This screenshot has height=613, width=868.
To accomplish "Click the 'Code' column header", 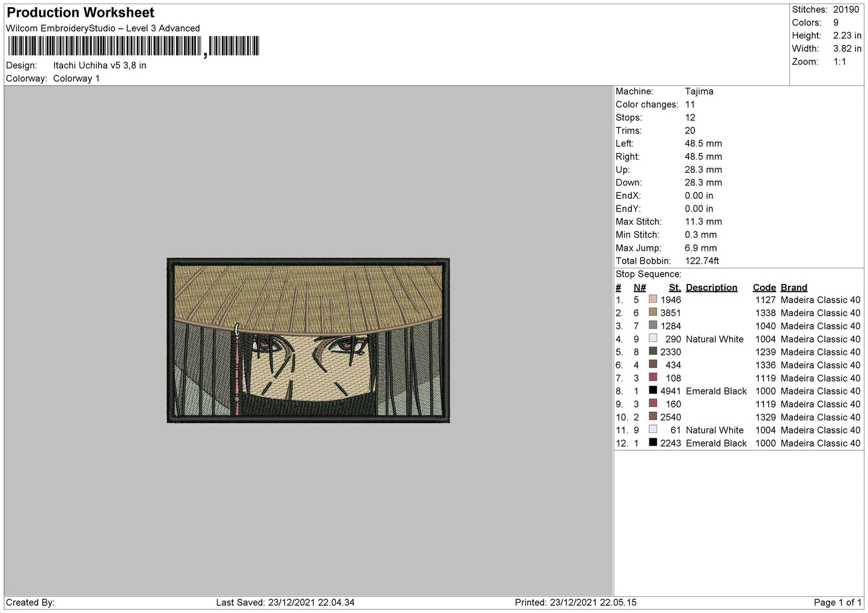I will [x=764, y=288].
